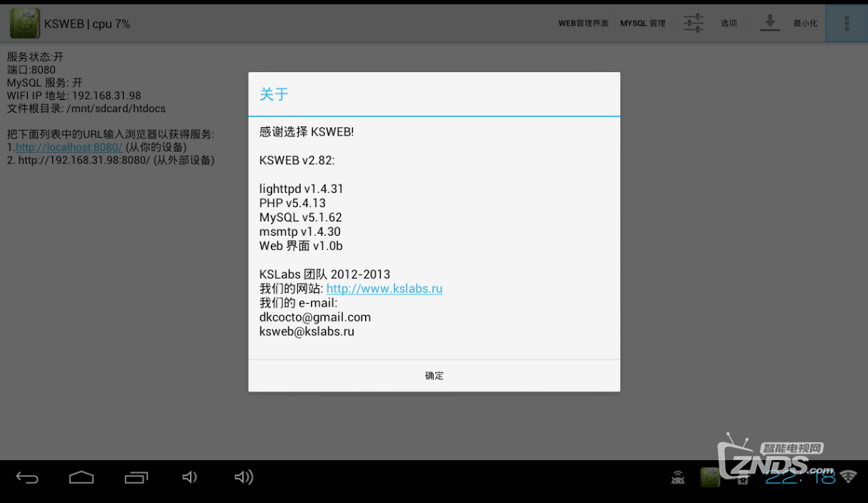Viewport: 868px width, 503px height.
Task: Open the Recent apps icon
Action: click(136, 477)
